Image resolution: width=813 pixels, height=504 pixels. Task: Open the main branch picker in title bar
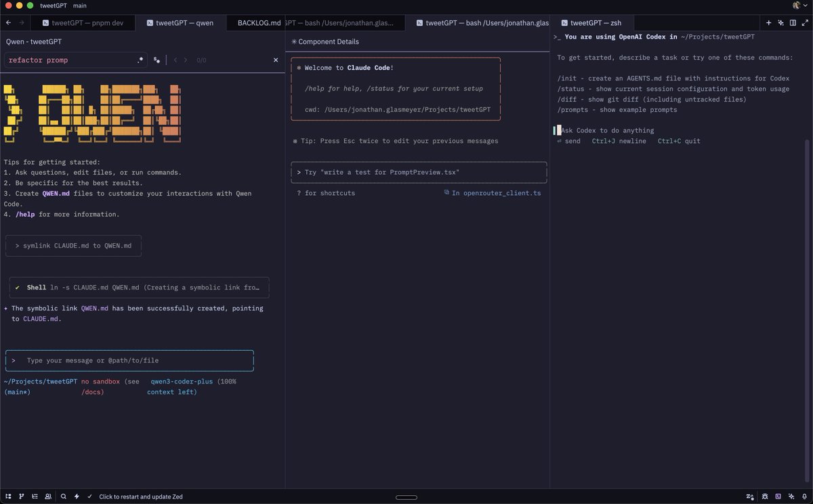click(x=81, y=5)
